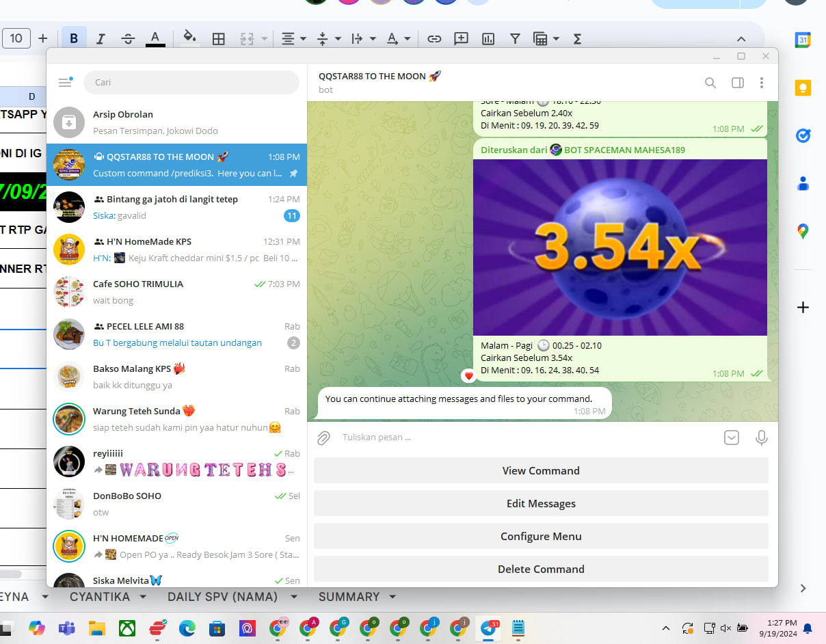Viewport: 826px width, 644px height.
Task: Show more sheet tabs with right arrow
Action: [803, 588]
